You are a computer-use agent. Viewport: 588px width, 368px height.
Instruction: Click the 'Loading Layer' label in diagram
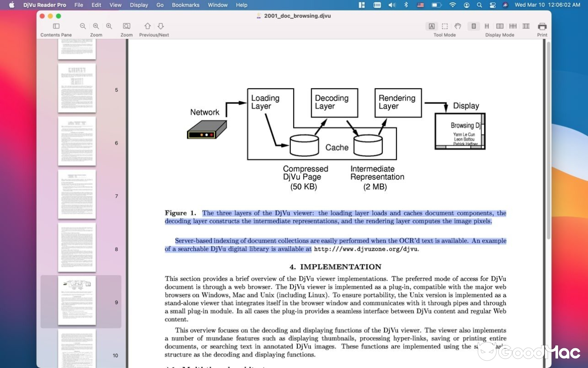[265, 102]
